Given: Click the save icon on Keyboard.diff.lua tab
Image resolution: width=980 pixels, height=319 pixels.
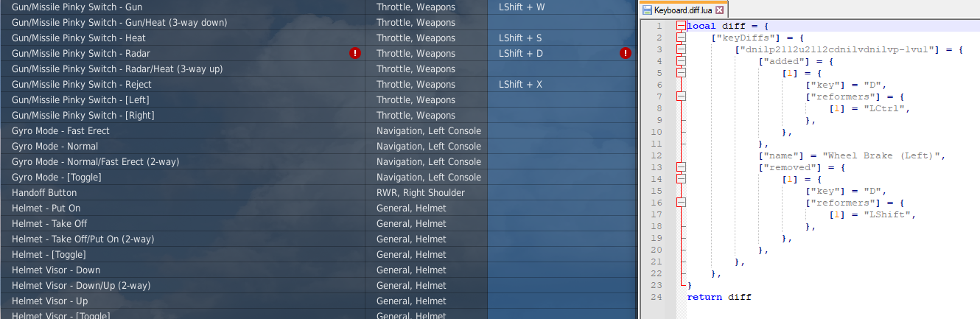Looking at the screenshot, I should 647,10.
